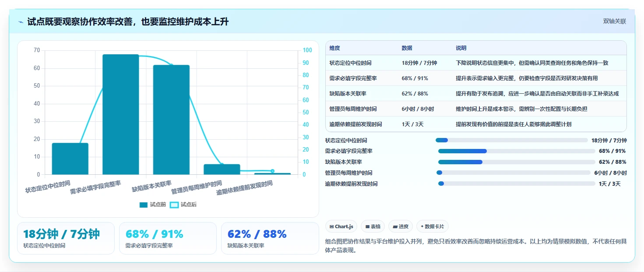Select the Chart.js tag chip
This screenshot has height=272, width=644.
[x=341, y=226]
